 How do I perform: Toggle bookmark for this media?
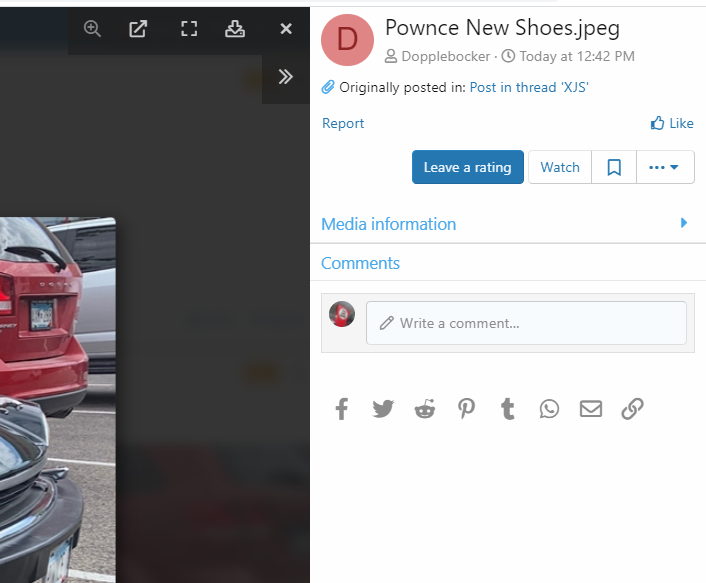point(614,167)
